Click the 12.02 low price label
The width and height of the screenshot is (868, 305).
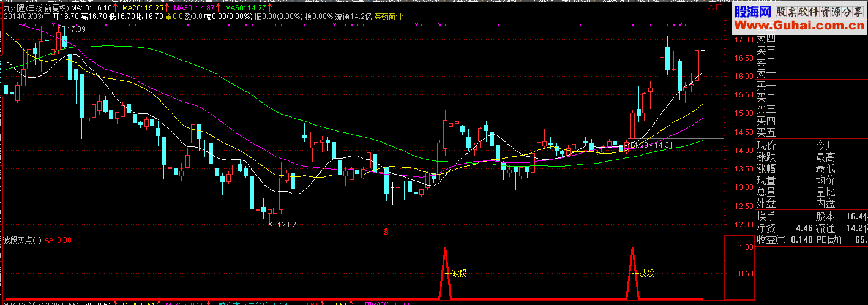coord(286,225)
